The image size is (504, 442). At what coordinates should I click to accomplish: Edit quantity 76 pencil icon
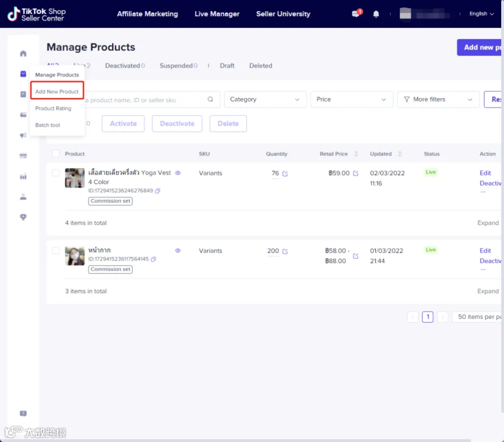click(x=285, y=174)
